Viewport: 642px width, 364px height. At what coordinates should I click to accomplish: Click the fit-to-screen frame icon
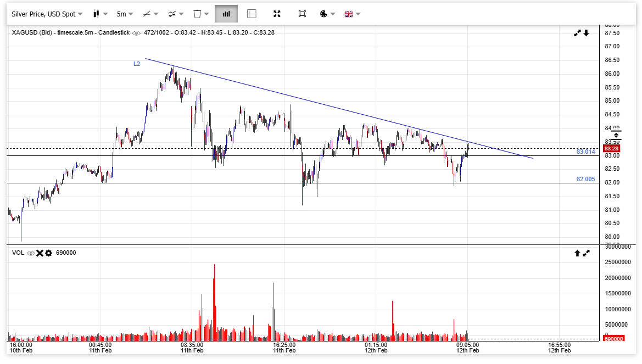pos(302,14)
